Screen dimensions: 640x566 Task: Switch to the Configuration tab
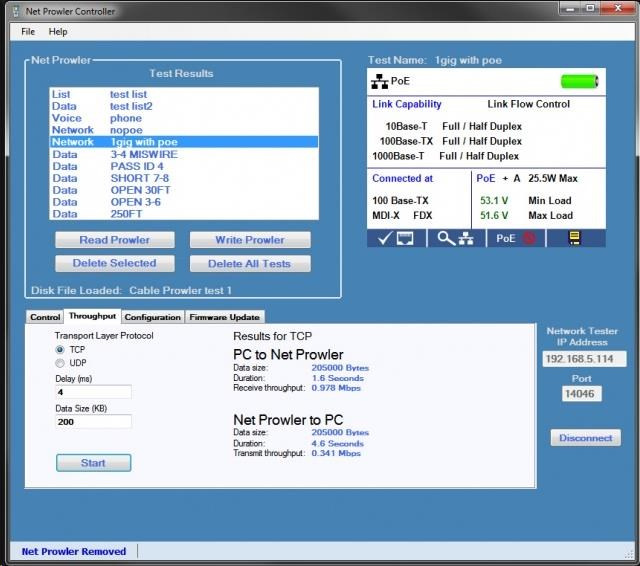[x=152, y=317]
